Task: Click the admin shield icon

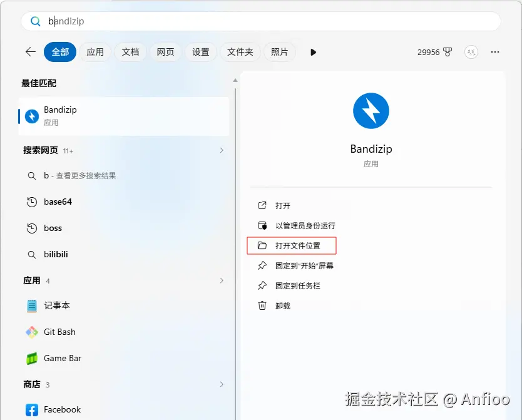Action: pyautogui.click(x=262, y=225)
